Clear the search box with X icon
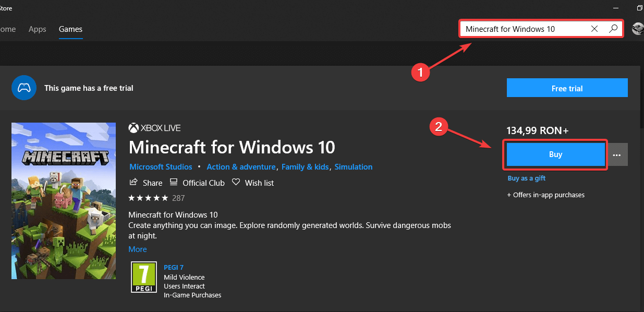 (x=594, y=29)
